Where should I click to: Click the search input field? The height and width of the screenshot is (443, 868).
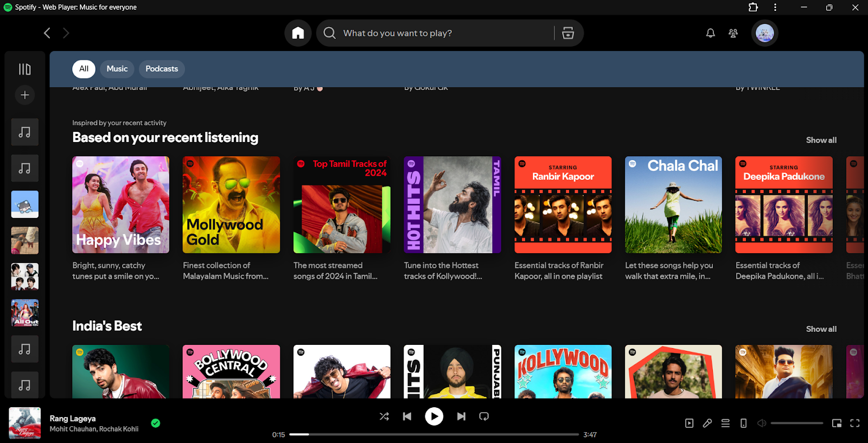tap(445, 33)
